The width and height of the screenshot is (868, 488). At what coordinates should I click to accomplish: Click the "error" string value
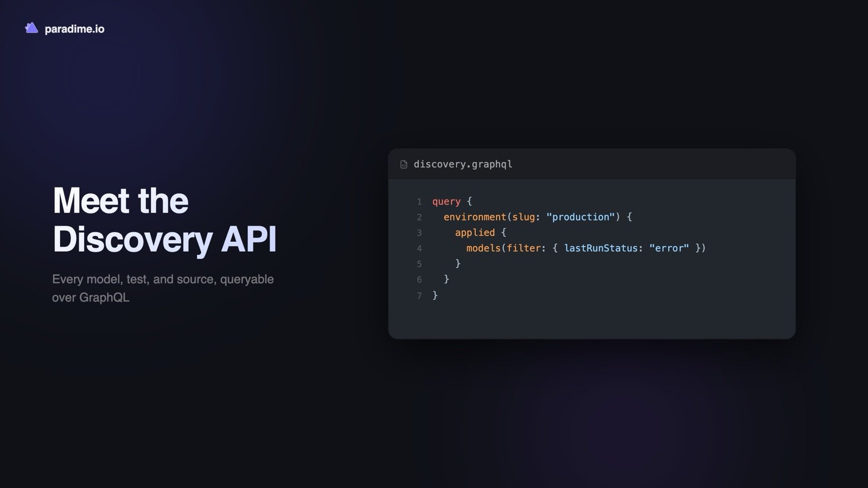coord(669,248)
